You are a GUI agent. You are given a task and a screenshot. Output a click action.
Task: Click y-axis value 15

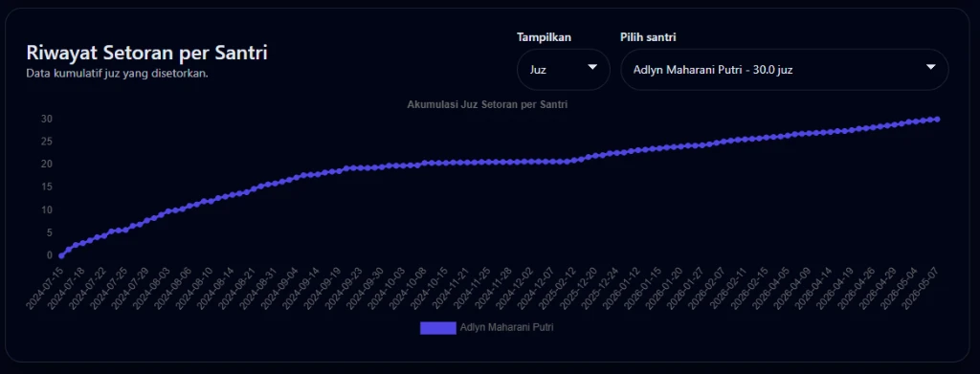tap(48, 187)
